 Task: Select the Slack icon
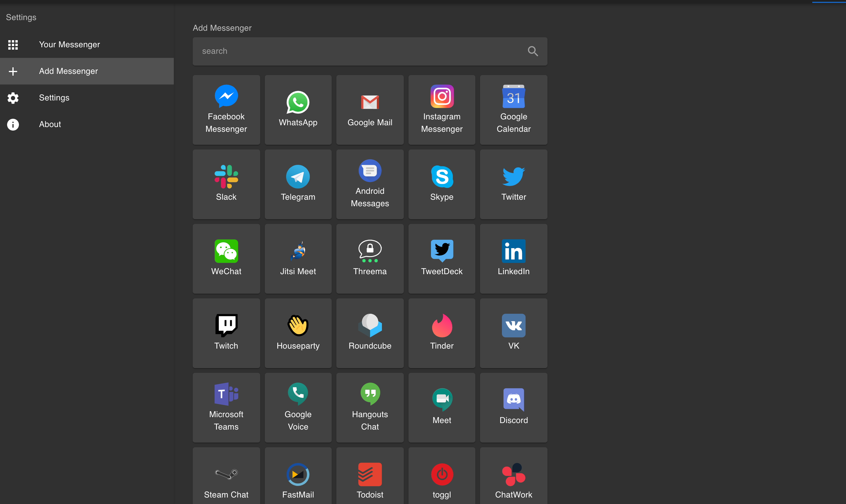[226, 177]
